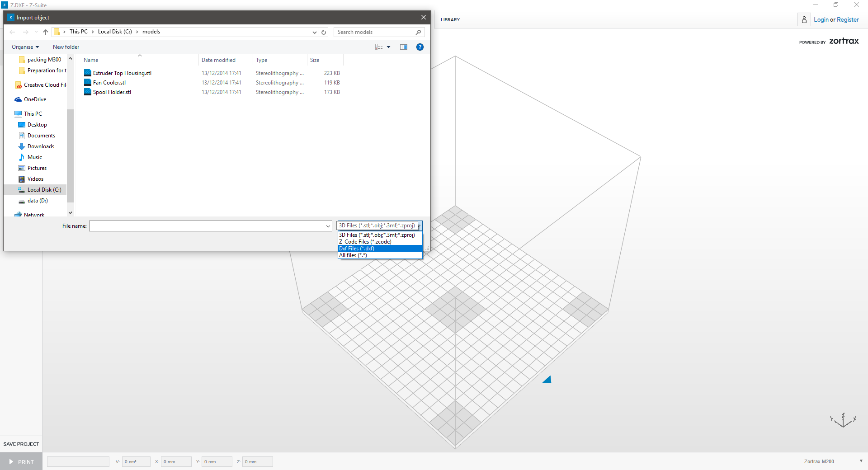This screenshot has width=868, height=470.
Task: Open Downloads in the navigation pane
Action: [41, 146]
